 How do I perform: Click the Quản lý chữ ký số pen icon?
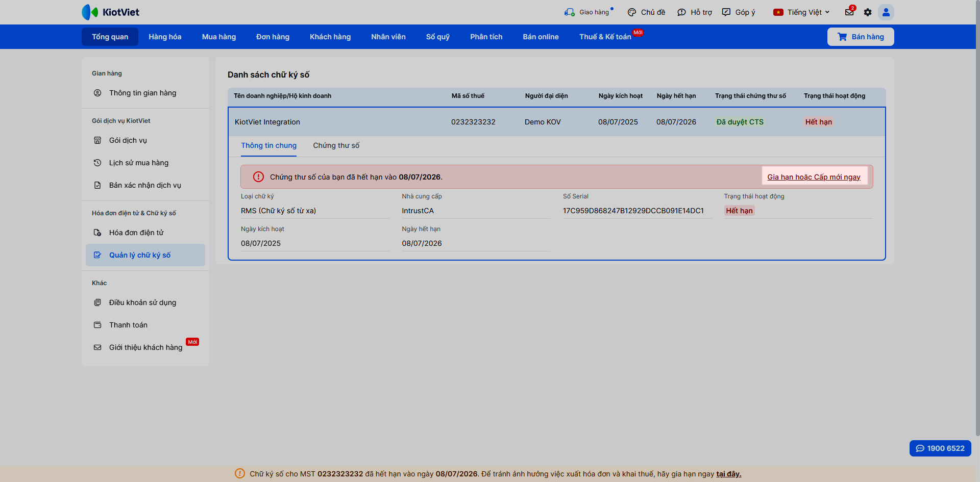[97, 255]
